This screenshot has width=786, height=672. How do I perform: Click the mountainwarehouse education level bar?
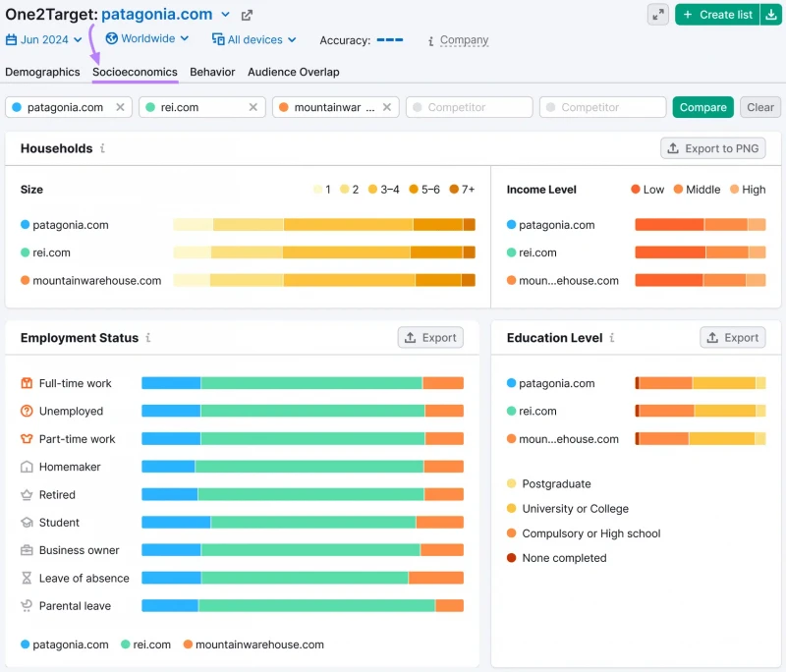[701, 439]
